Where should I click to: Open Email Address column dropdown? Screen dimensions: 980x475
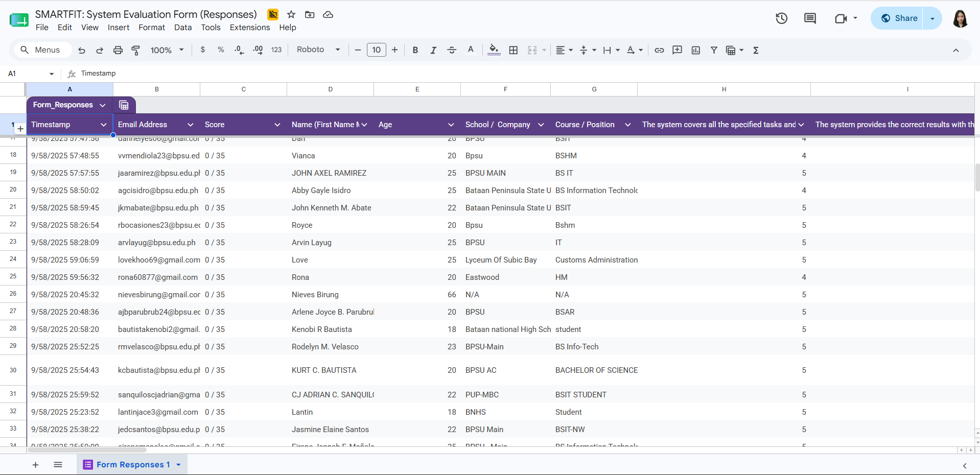(x=191, y=125)
